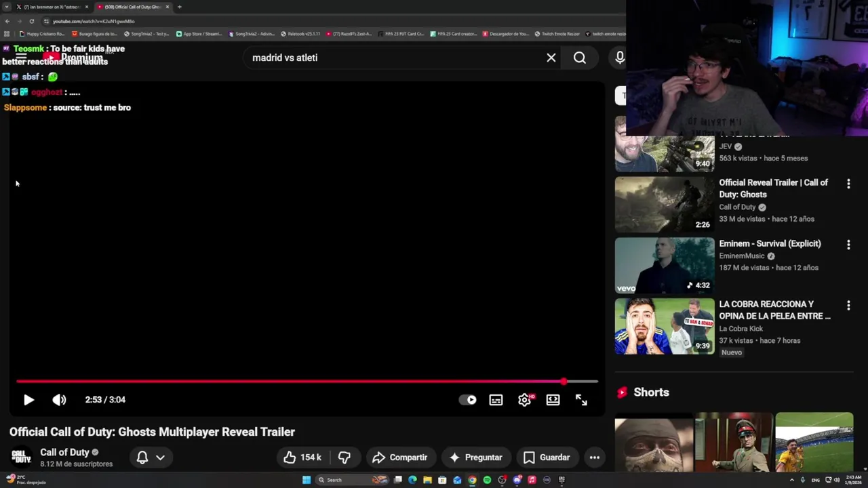Image resolution: width=868 pixels, height=488 pixels.
Task: Open Call of Duty channel name link
Action: pos(64,452)
